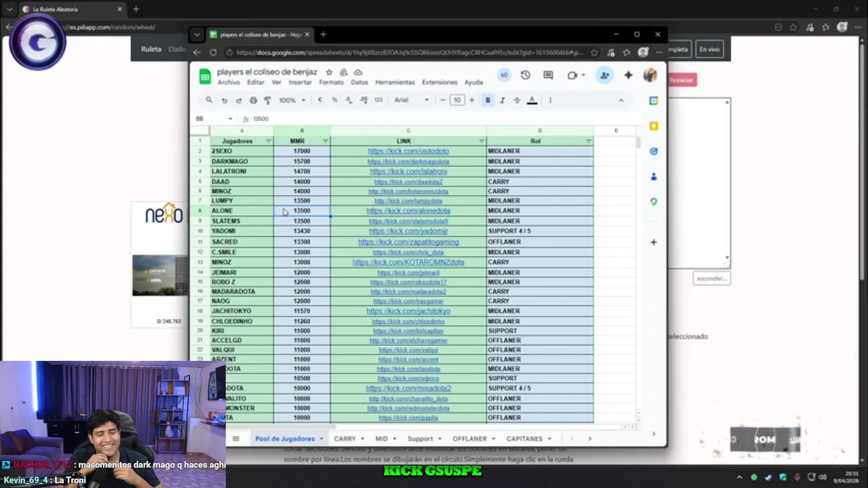Toggle italic formatting
The width and height of the screenshot is (868, 488).
pos(502,100)
